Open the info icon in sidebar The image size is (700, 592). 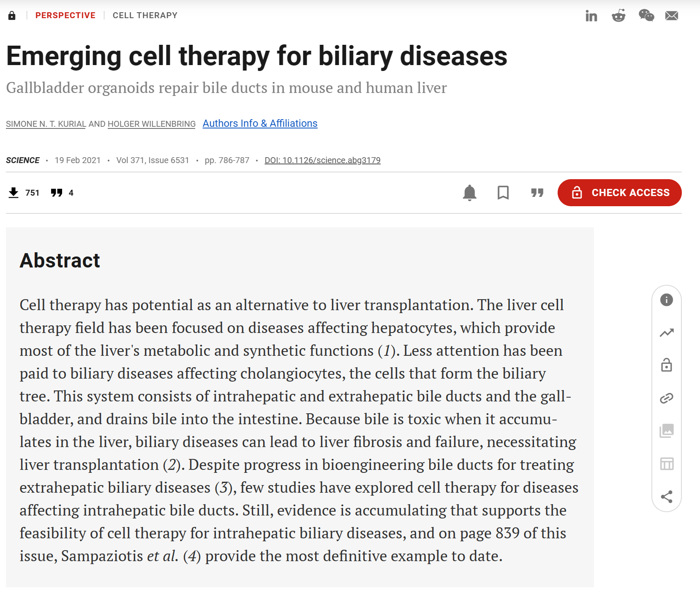point(667,300)
